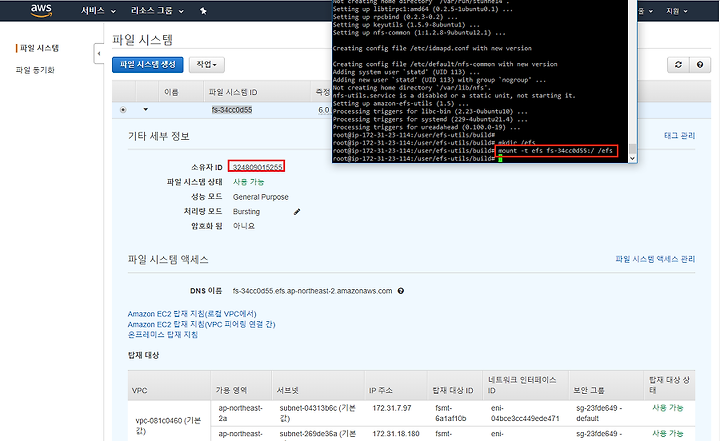Click the sg-23fde649 - default security group cell
Screen dimensions: 720x441
click(599, 413)
